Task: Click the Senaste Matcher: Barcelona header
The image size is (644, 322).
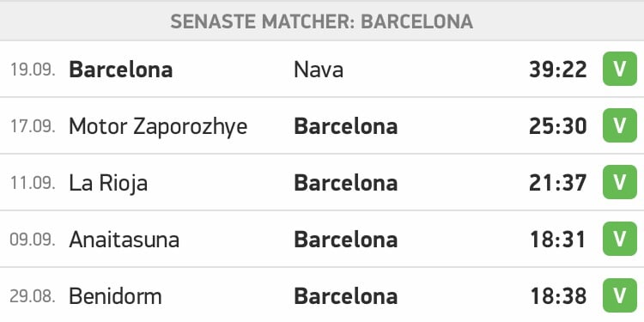Action: pos(322,21)
